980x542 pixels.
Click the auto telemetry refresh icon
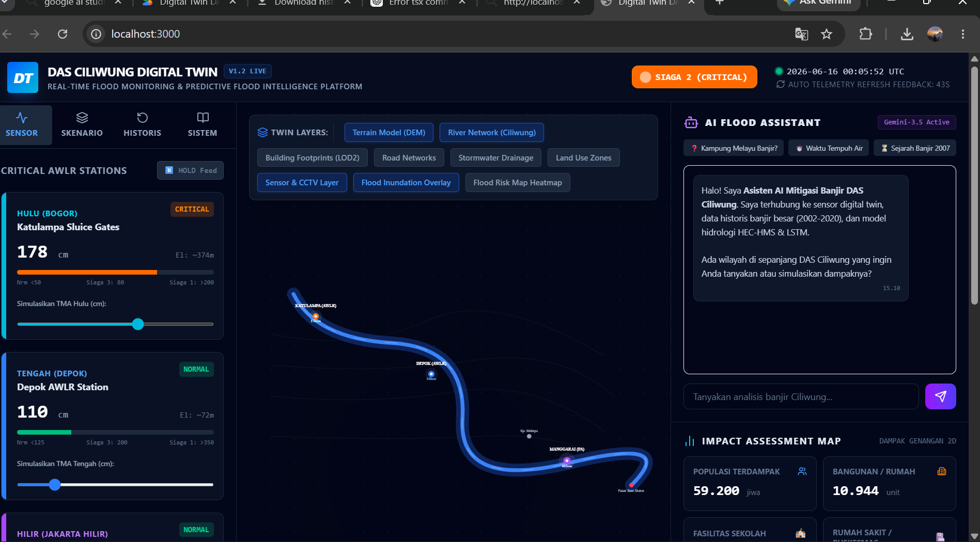coord(780,84)
